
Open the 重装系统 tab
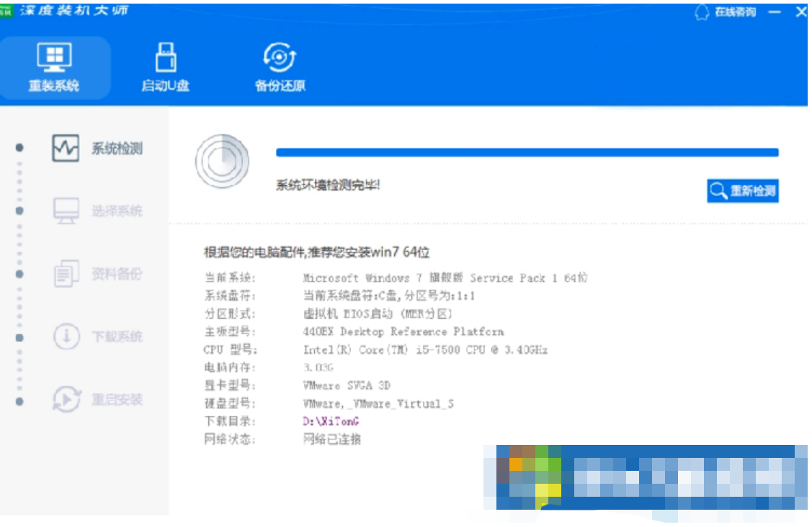54,68
